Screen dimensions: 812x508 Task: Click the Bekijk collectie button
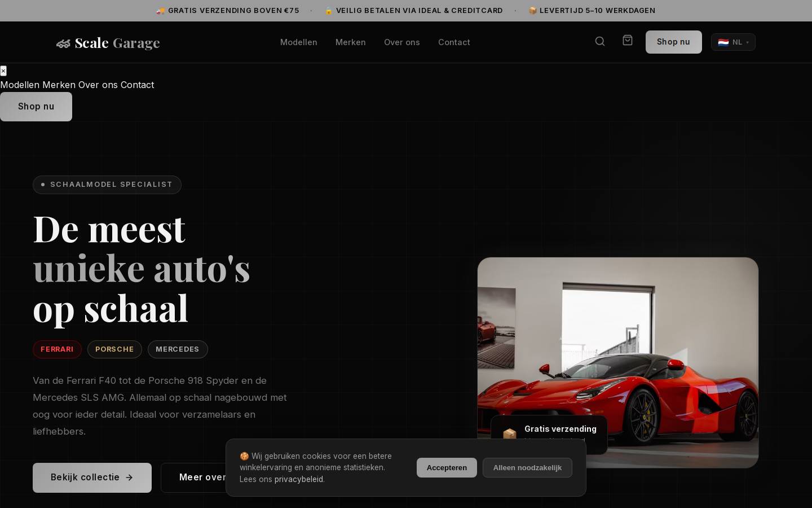point(92,478)
